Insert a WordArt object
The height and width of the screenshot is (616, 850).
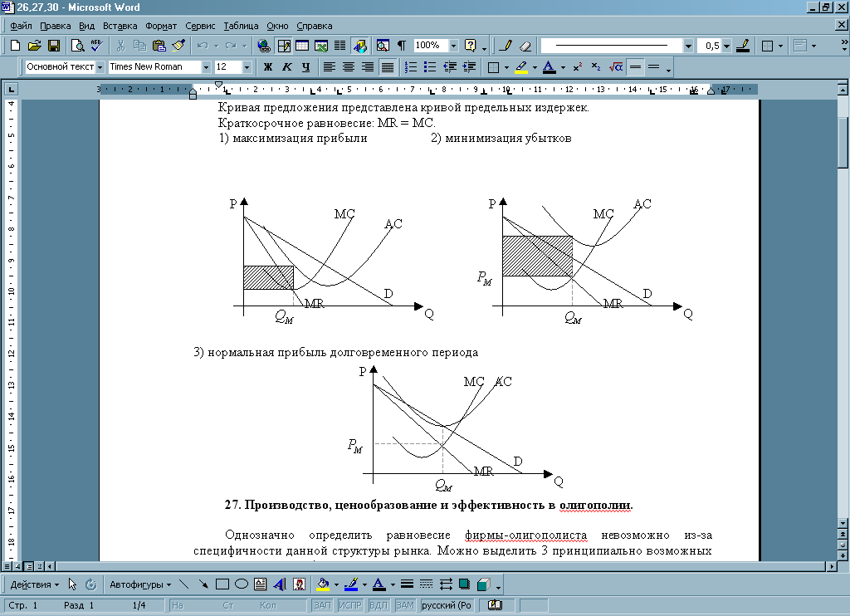[280, 584]
